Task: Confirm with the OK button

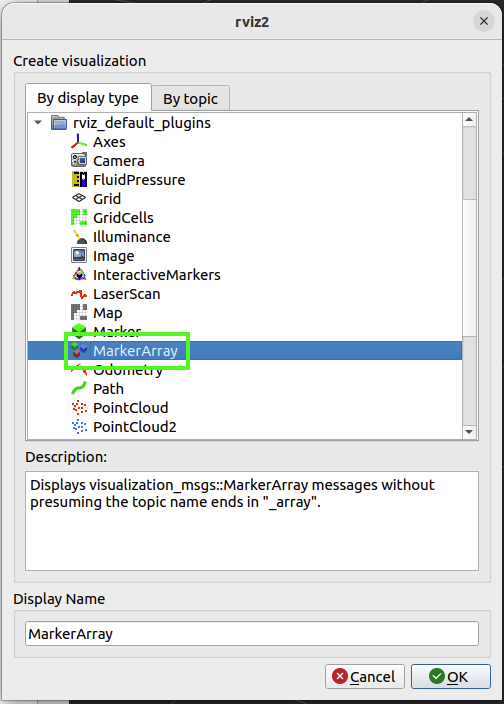Action: coord(451,676)
